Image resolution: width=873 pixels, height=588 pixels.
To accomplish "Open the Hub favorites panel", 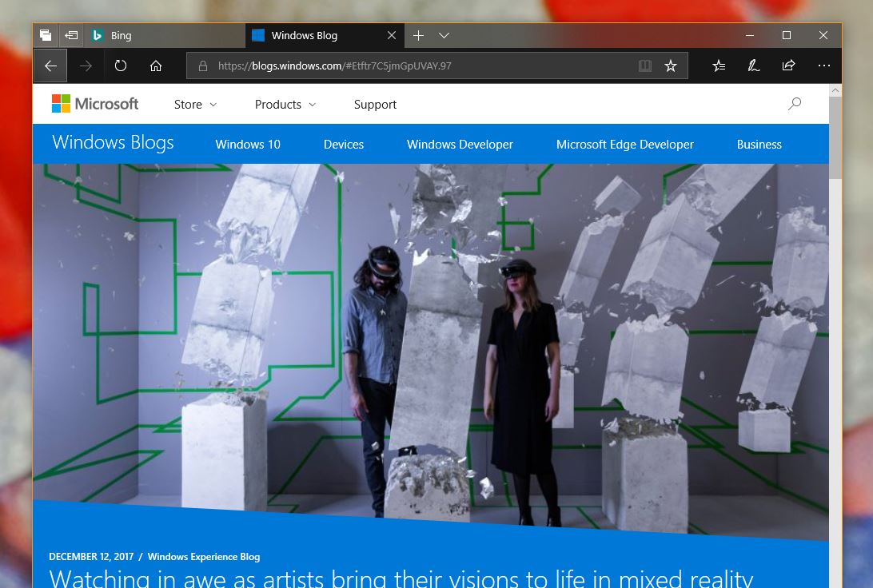I will 719,66.
